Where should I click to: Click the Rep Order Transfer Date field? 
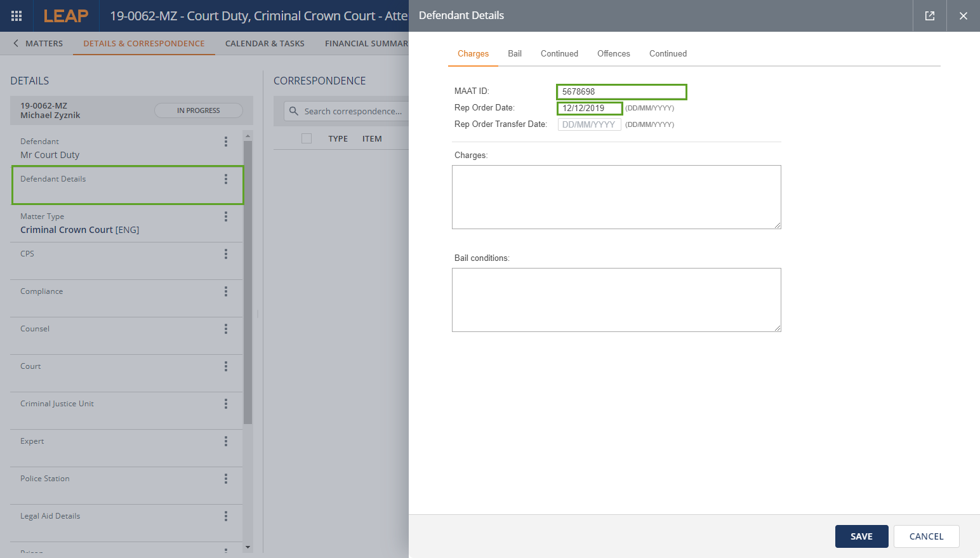[589, 124]
